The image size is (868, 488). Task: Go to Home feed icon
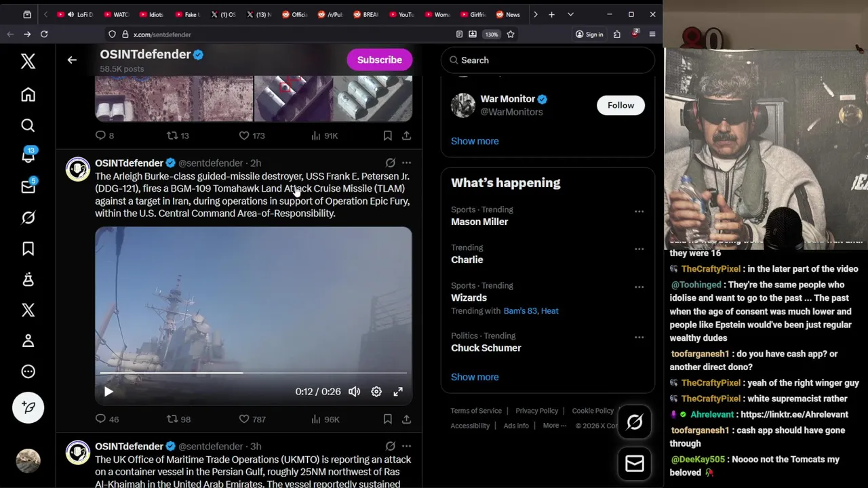28,95
